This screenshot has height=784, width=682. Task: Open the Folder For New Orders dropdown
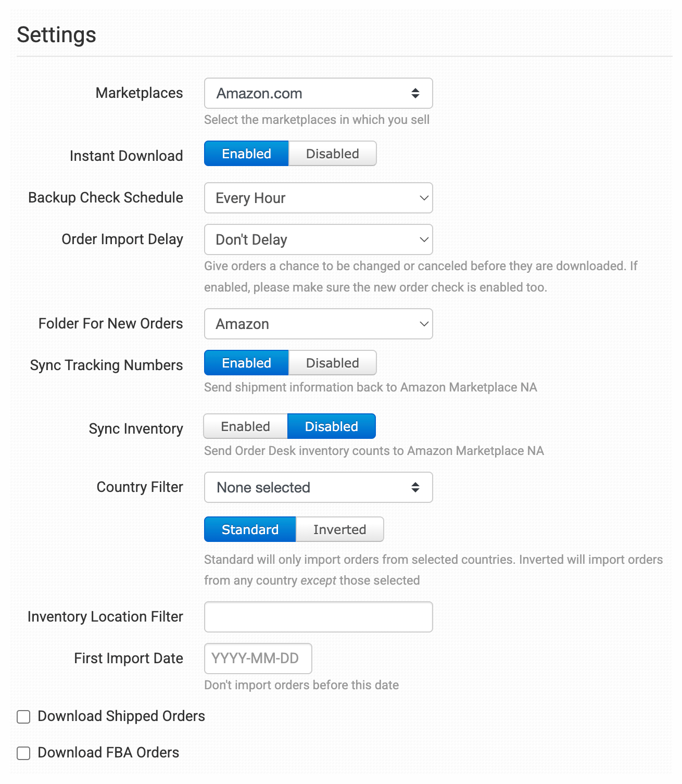(318, 324)
